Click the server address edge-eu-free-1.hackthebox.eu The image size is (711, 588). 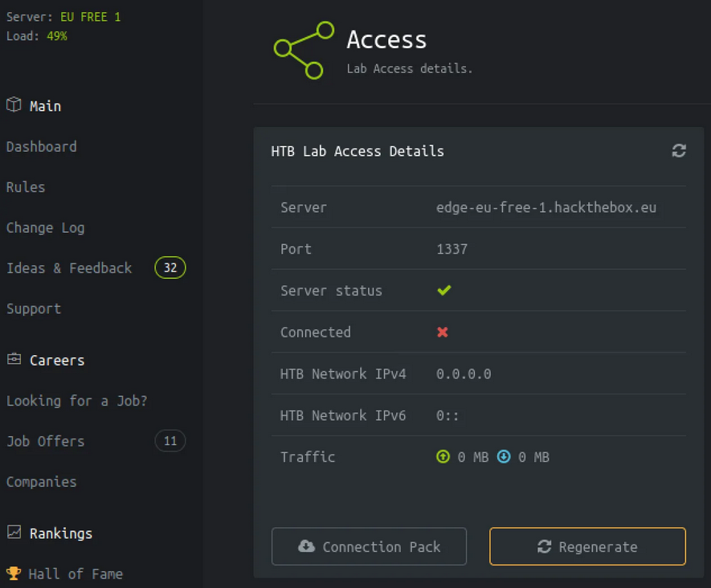(x=546, y=207)
